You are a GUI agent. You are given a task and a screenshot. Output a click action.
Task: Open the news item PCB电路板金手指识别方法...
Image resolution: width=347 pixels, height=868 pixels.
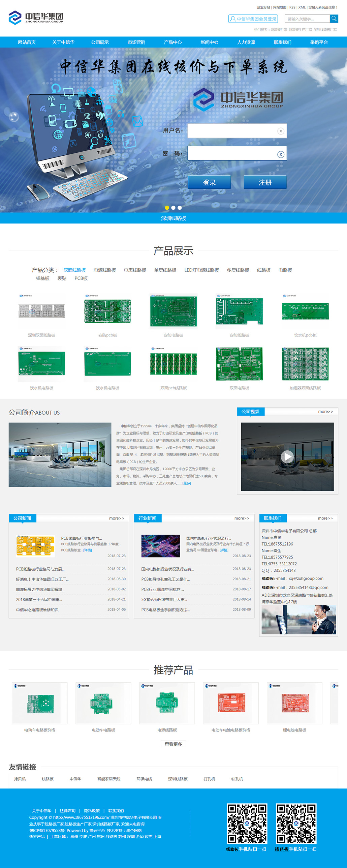(x=165, y=609)
